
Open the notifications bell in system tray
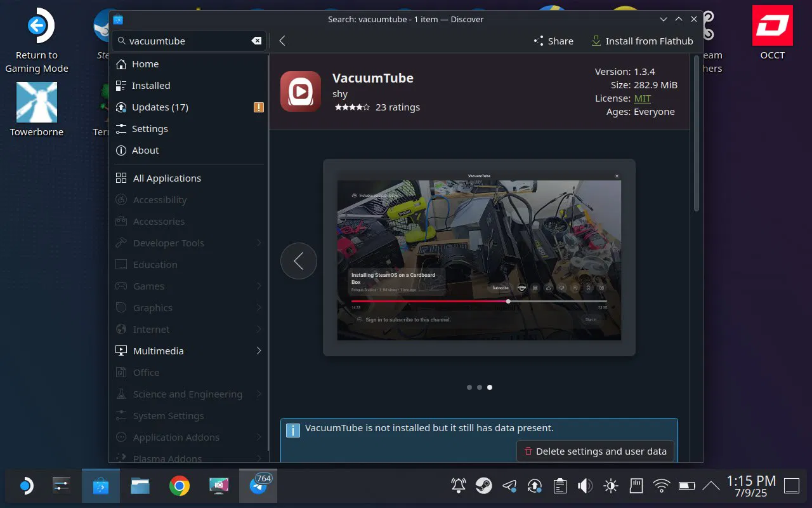pyautogui.click(x=458, y=486)
